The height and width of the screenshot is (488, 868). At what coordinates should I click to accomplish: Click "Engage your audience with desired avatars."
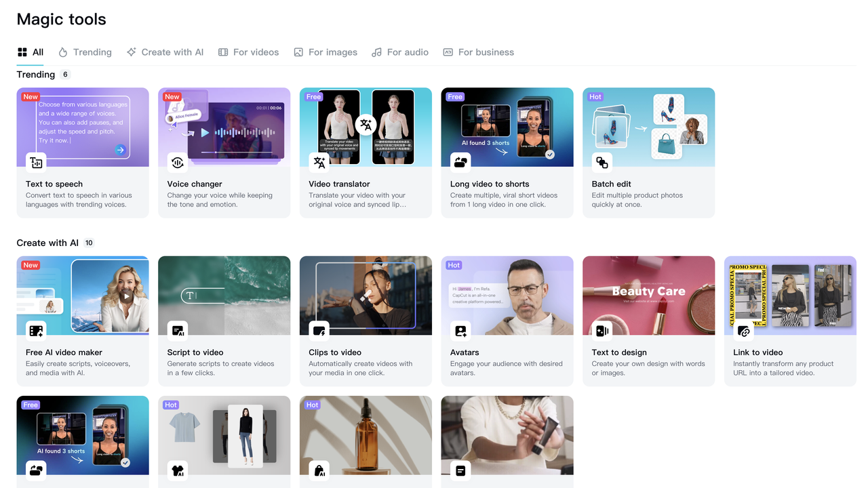coord(507,368)
